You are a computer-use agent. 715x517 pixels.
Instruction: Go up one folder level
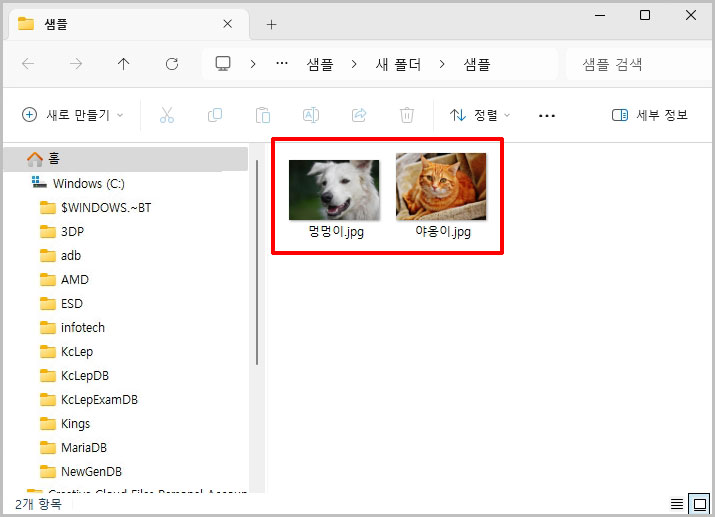(124, 64)
